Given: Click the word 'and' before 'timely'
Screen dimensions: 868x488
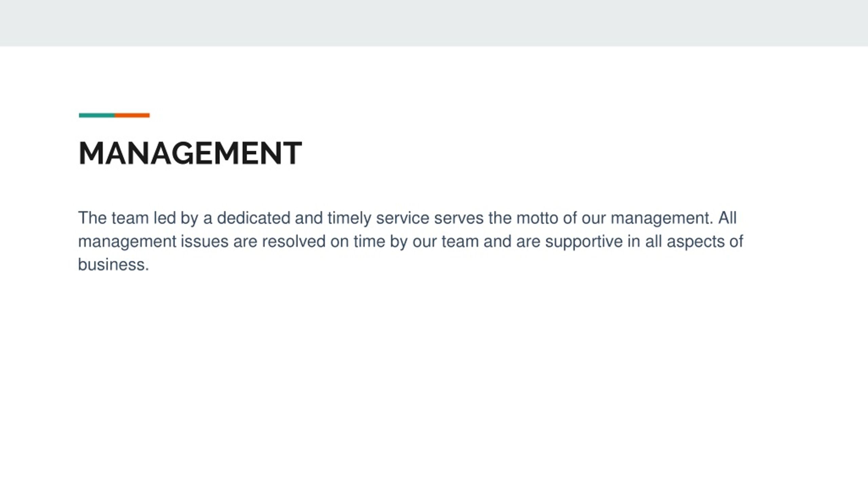Looking at the screenshot, I should click(309, 218).
